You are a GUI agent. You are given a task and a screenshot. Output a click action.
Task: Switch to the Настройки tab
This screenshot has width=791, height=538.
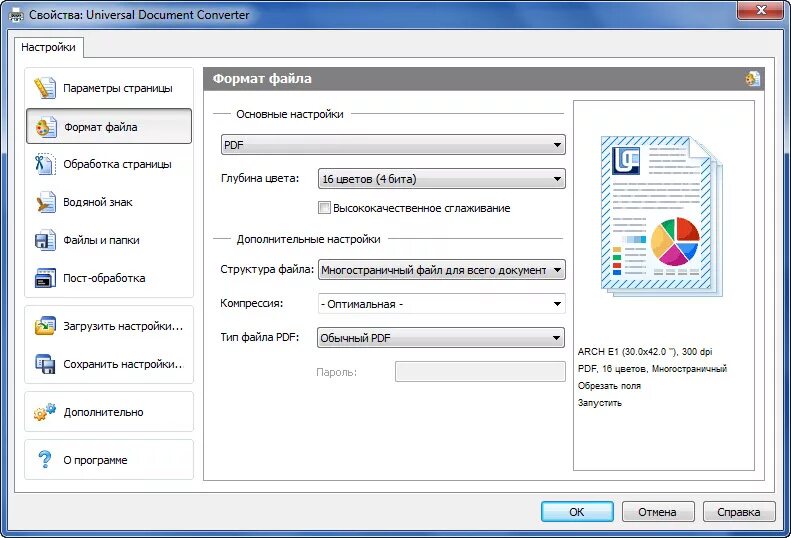pos(48,47)
